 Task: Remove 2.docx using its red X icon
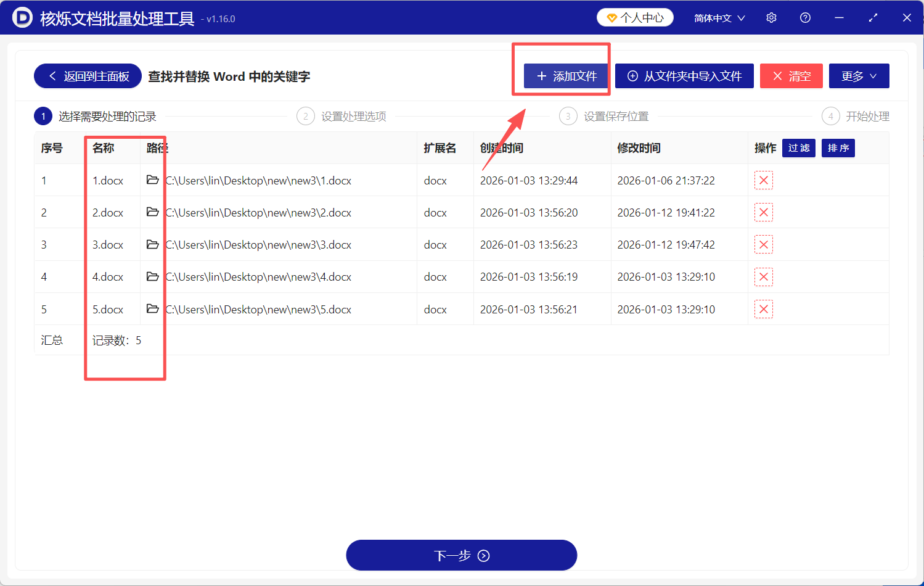763,212
